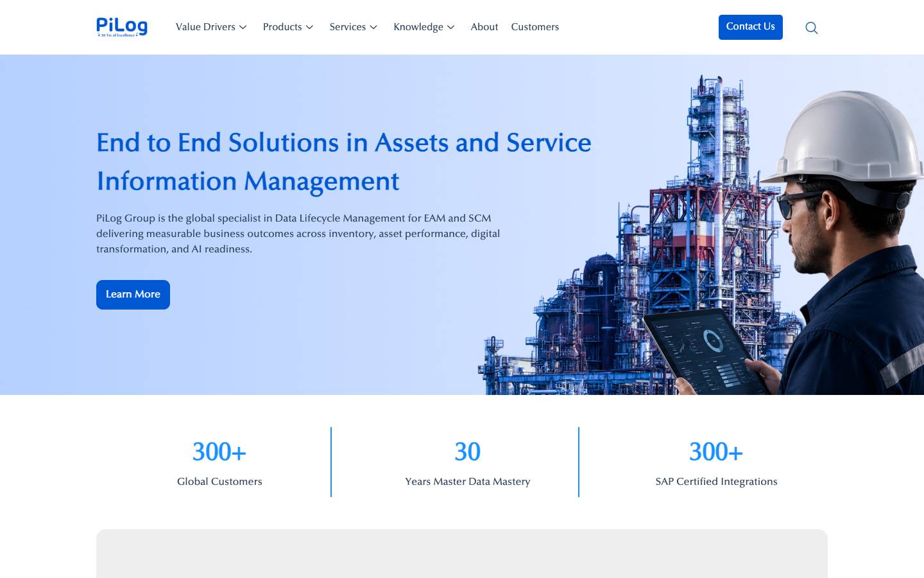Click the Global Customers label
The image size is (924, 578).
click(219, 482)
